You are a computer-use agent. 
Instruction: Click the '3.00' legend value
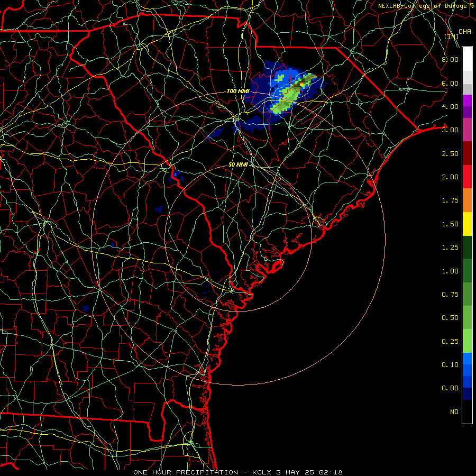pyautogui.click(x=450, y=130)
